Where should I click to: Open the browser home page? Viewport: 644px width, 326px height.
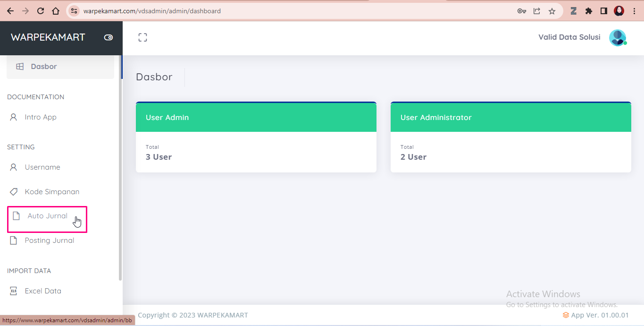click(56, 11)
